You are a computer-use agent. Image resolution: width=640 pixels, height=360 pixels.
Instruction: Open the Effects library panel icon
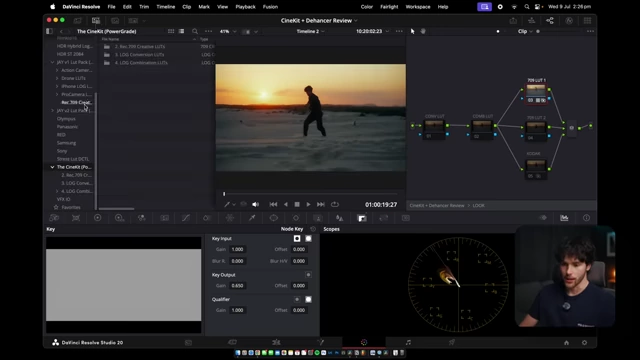(x=569, y=20)
